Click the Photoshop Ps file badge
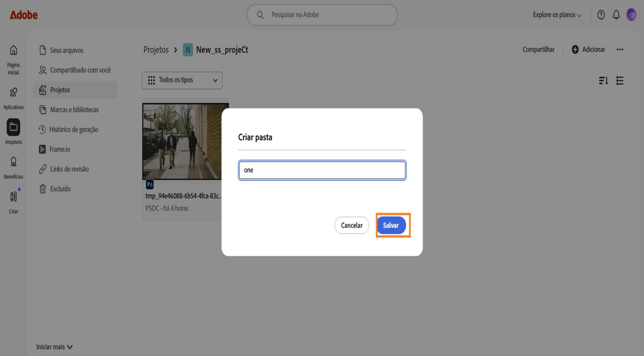 tap(150, 184)
